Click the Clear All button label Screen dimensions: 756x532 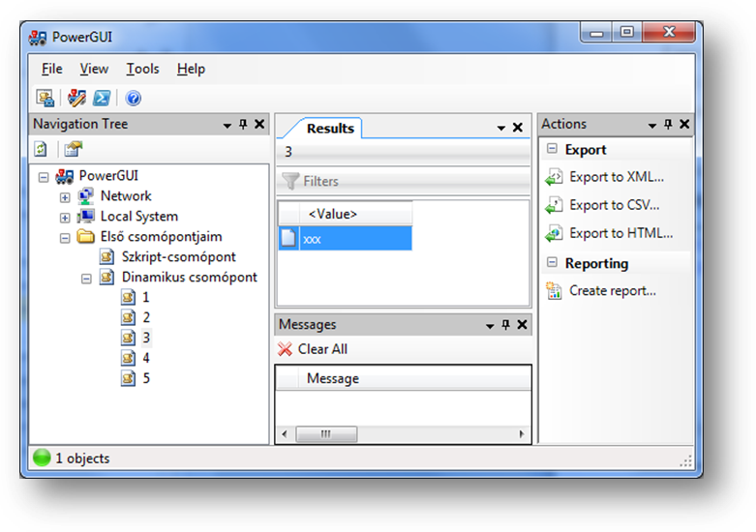pyautogui.click(x=322, y=349)
